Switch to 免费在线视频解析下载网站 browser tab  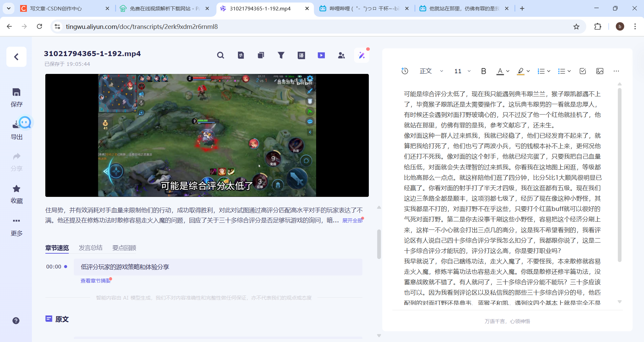point(165,8)
